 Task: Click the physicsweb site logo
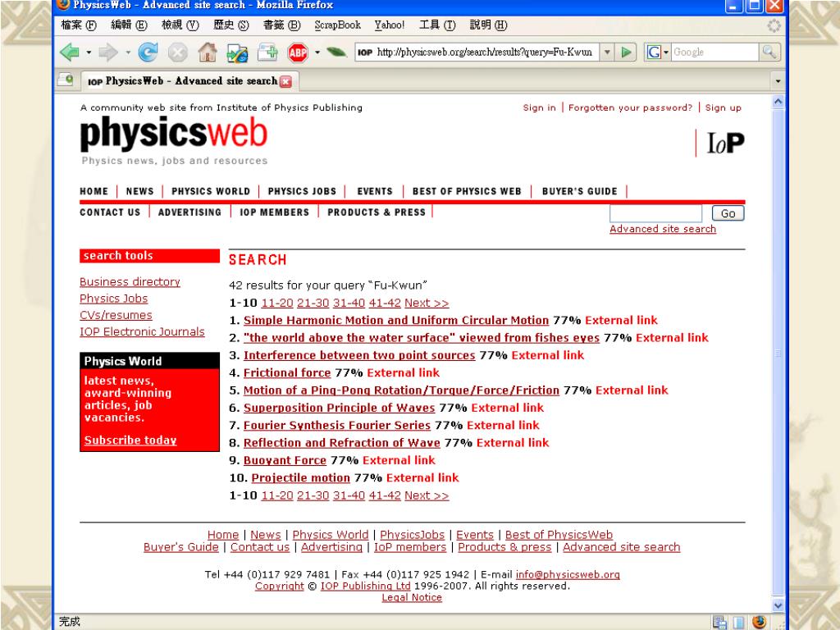tap(174, 134)
